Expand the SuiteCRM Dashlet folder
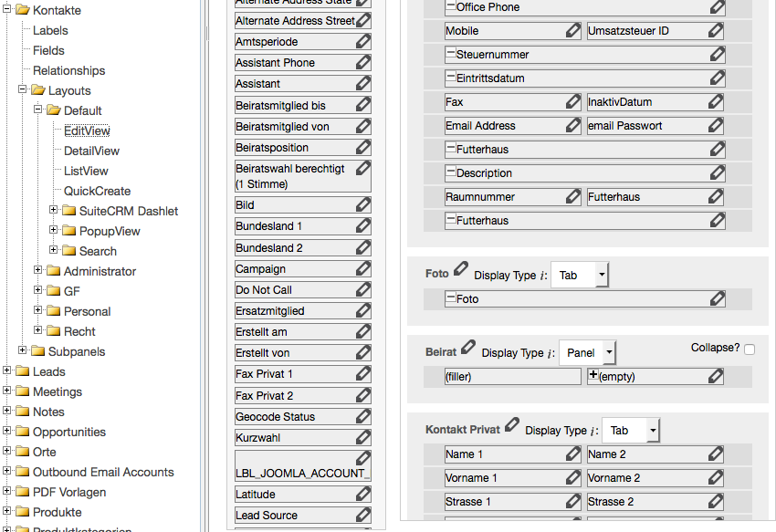This screenshot has width=776, height=532. [x=54, y=210]
